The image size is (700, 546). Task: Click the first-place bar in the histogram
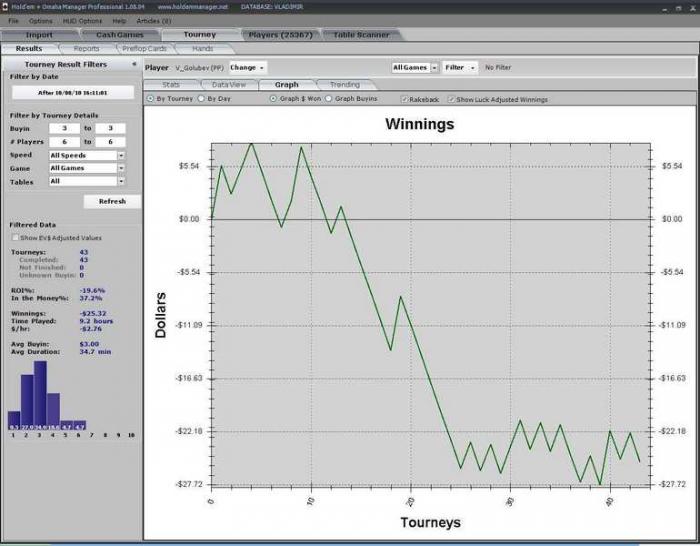[x=14, y=421]
